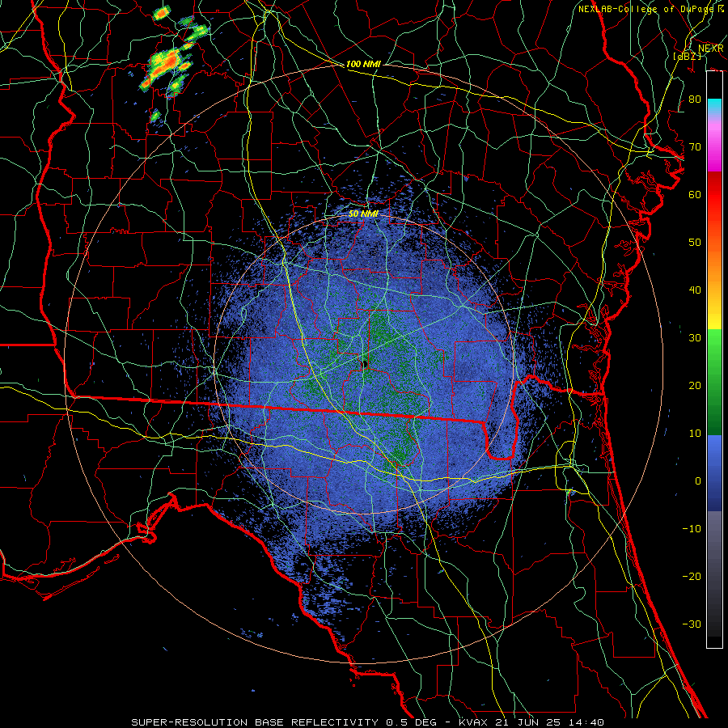This screenshot has width=728, height=728.
Task: Click the blue band of the color scale
Action: point(714,472)
